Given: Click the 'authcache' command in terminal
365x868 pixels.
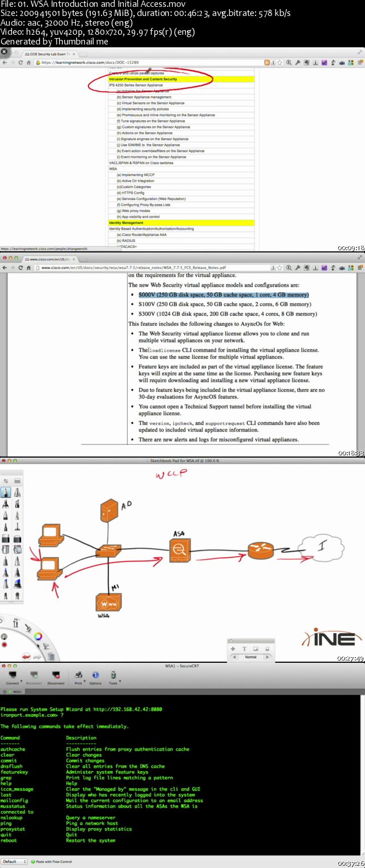Looking at the screenshot, I should (13, 749).
